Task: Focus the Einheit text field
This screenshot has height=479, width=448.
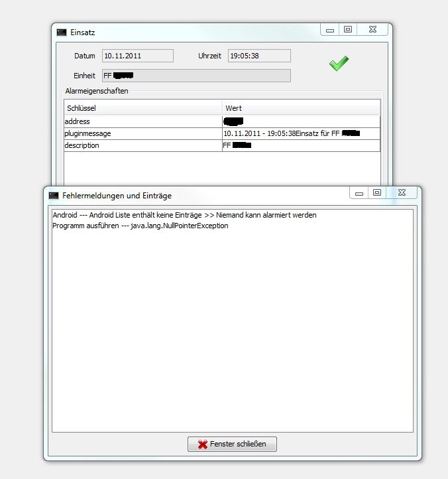Action: click(196, 76)
